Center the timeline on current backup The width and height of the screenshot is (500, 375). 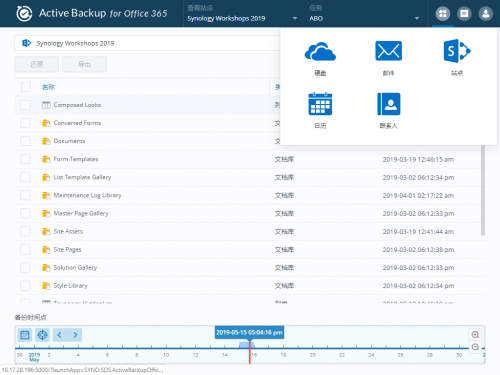coord(42,335)
